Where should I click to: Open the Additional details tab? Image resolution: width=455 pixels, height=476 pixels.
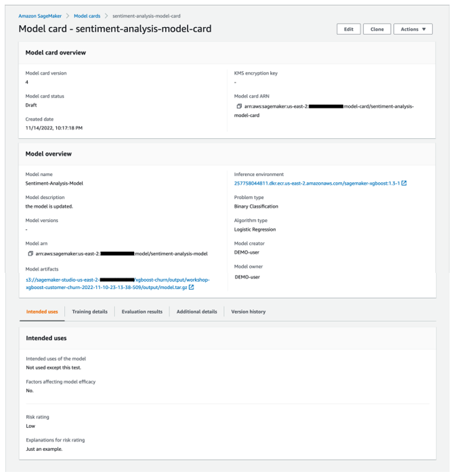click(x=196, y=311)
